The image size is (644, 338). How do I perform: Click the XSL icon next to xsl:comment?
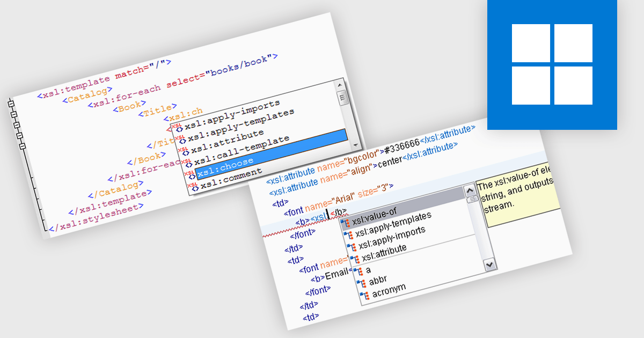tap(194, 187)
